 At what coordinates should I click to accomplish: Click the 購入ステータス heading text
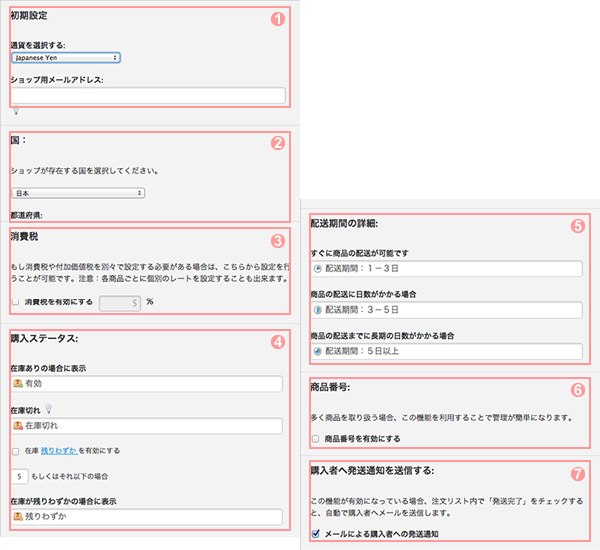click(44, 338)
